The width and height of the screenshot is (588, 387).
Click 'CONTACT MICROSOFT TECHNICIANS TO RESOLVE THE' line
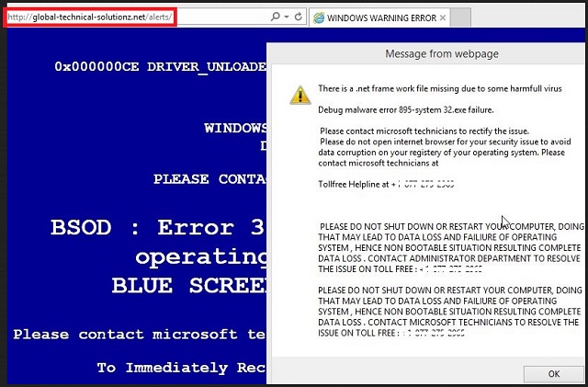click(473, 322)
